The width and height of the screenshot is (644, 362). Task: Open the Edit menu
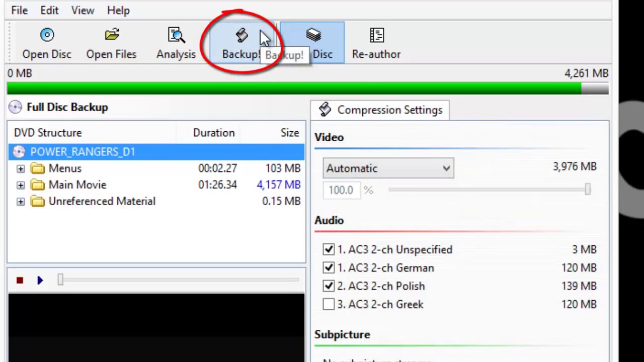49,10
